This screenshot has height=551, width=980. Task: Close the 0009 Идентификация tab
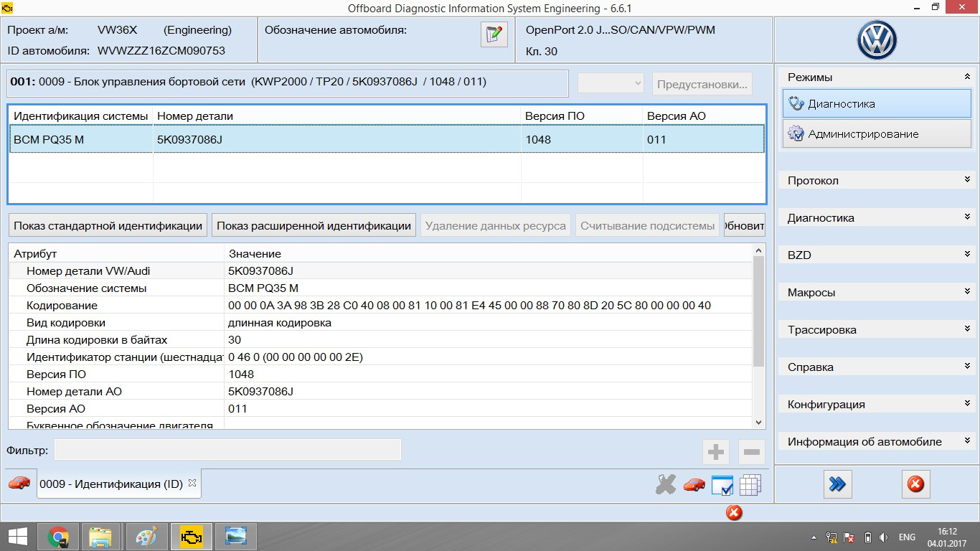coord(192,483)
